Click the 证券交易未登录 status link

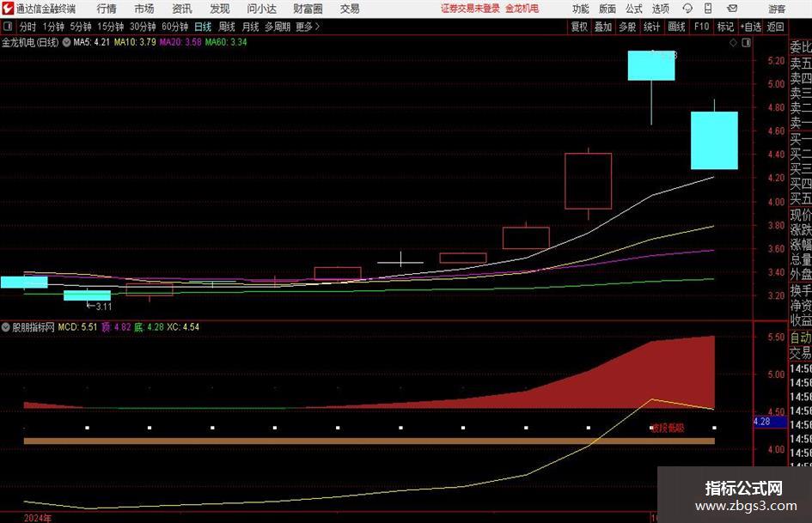pos(470,9)
